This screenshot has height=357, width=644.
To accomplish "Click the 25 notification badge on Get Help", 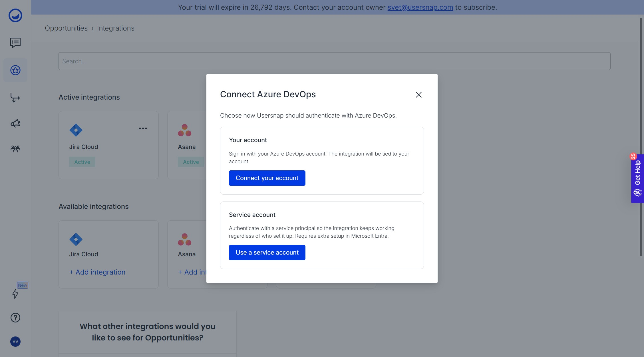I will click(633, 156).
